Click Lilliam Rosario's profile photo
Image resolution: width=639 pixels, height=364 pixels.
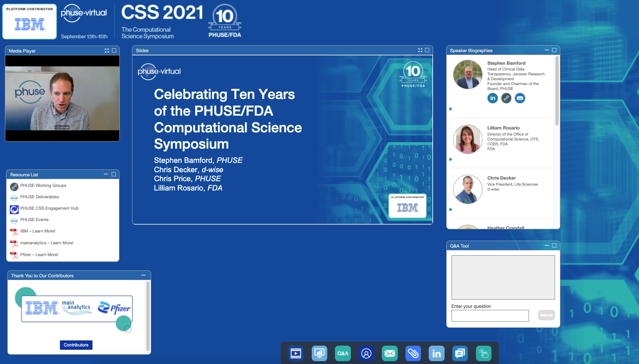(x=468, y=139)
